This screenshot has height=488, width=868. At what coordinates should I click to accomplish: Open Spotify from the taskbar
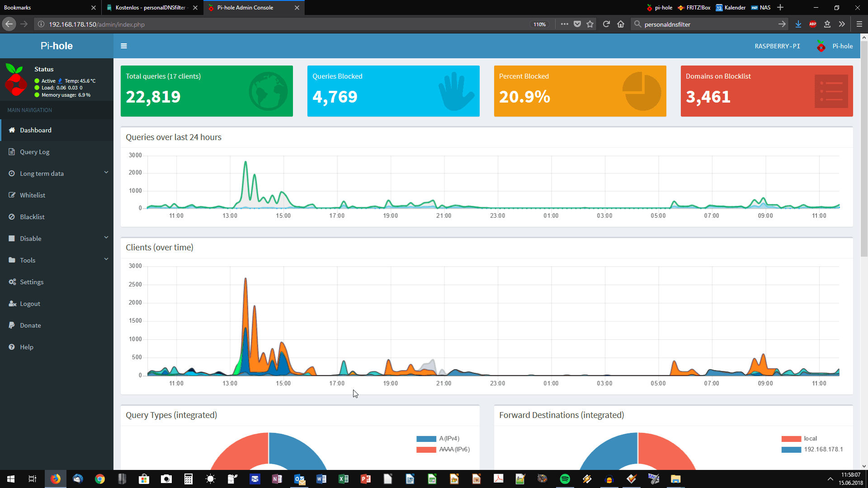pyautogui.click(x=565, y=479)
